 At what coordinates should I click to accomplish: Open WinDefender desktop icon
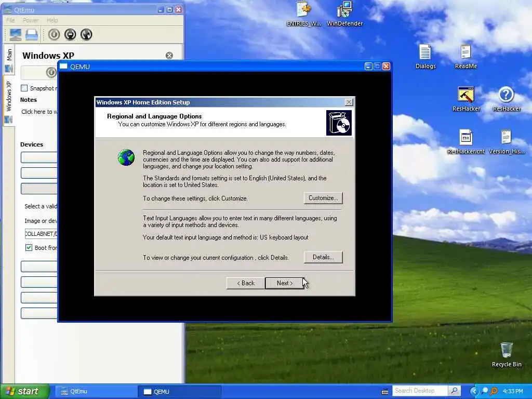click(345, 14)
